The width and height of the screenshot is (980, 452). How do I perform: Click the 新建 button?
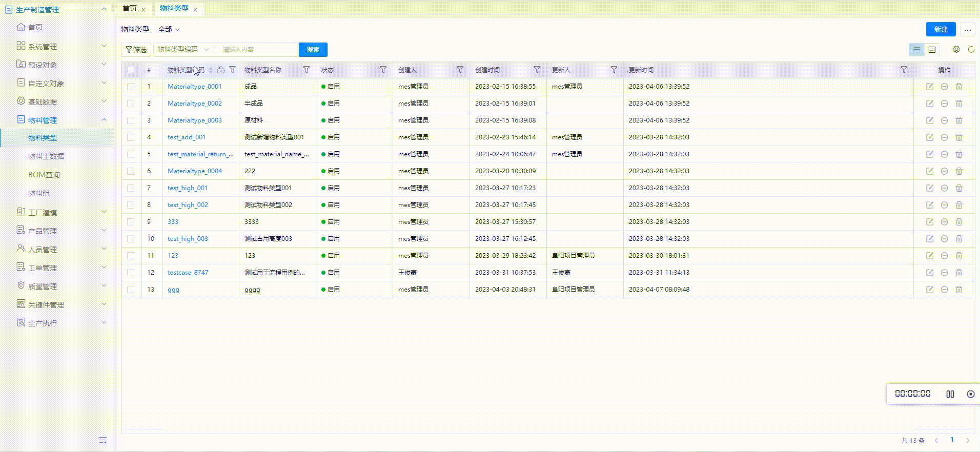click(x=940, y=30)
